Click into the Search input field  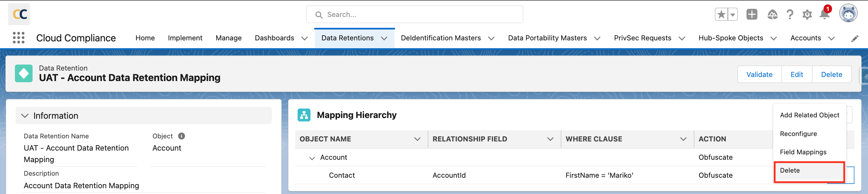coord(414,15)
